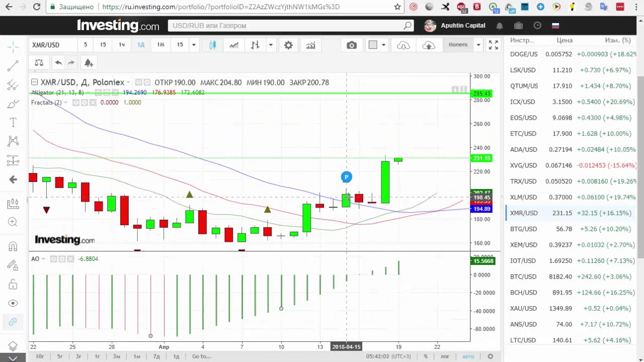This screenshot has width=644, height=362.
Task: Toggle stay in drawing mode pencil-lock
Action: (13, 265)
